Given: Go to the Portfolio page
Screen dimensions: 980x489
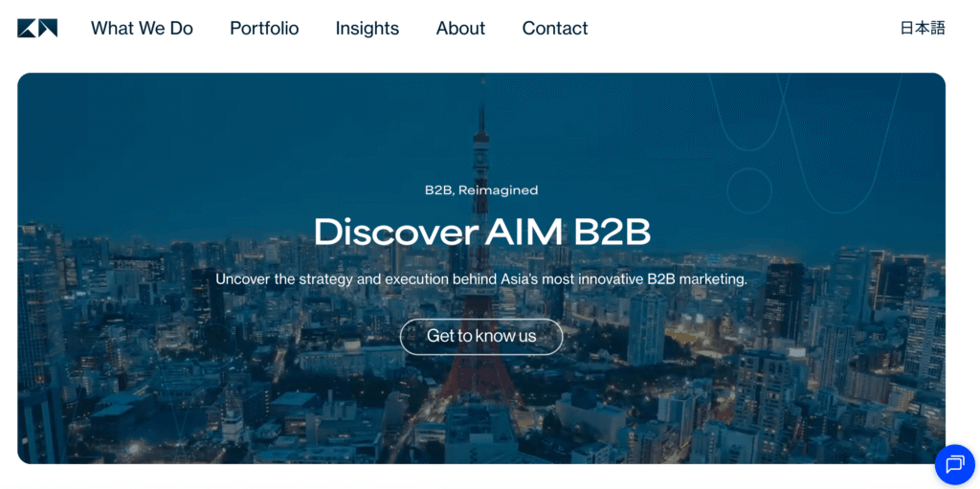Looking at the screenshot, I should tap(264, 28).
